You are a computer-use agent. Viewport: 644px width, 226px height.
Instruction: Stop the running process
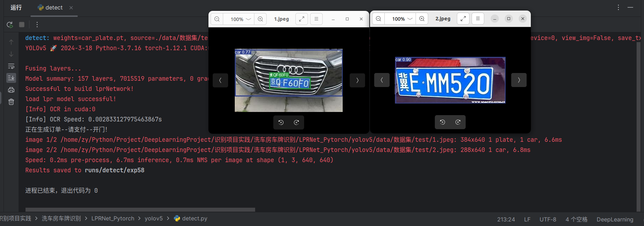(22, 25)
